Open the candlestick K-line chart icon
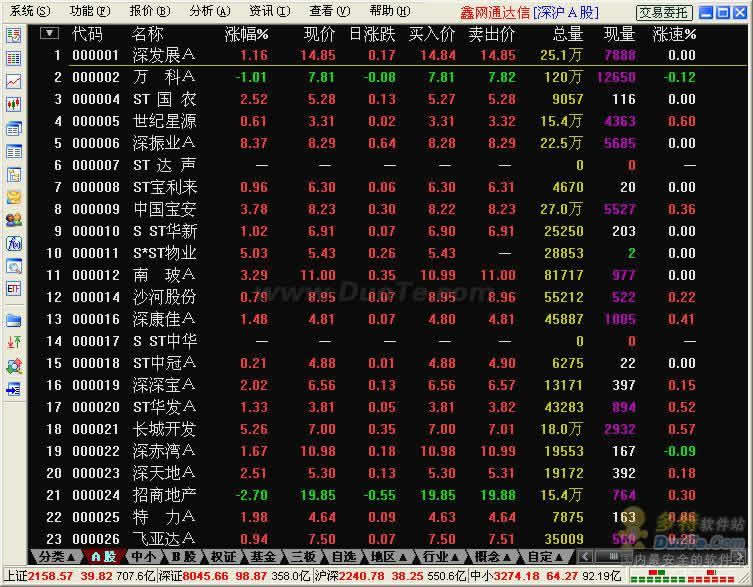 [x=13, y=104]
